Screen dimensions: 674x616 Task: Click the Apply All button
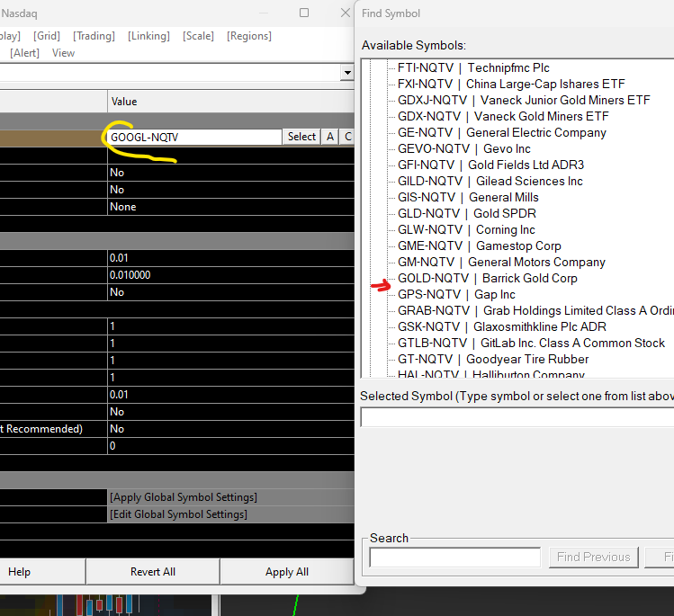[287, 572]
